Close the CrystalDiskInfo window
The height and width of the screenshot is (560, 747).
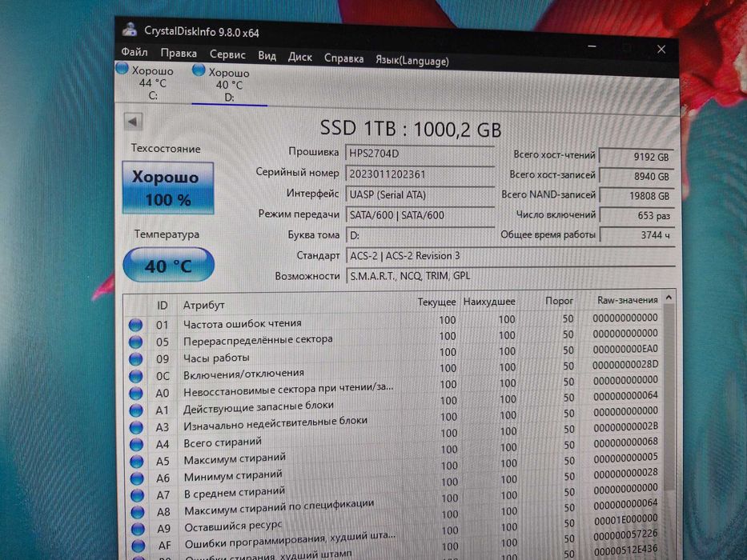coord(661,49)
